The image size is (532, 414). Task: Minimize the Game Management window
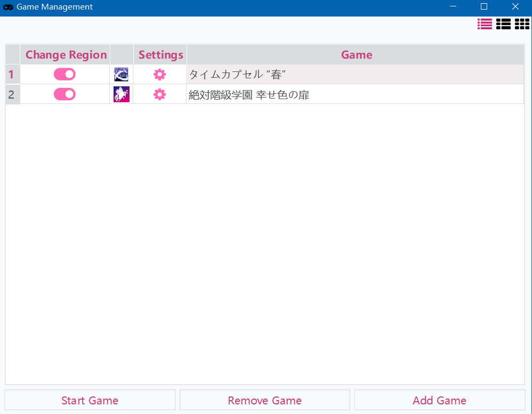pyautogui.click(x=453, y=7)
